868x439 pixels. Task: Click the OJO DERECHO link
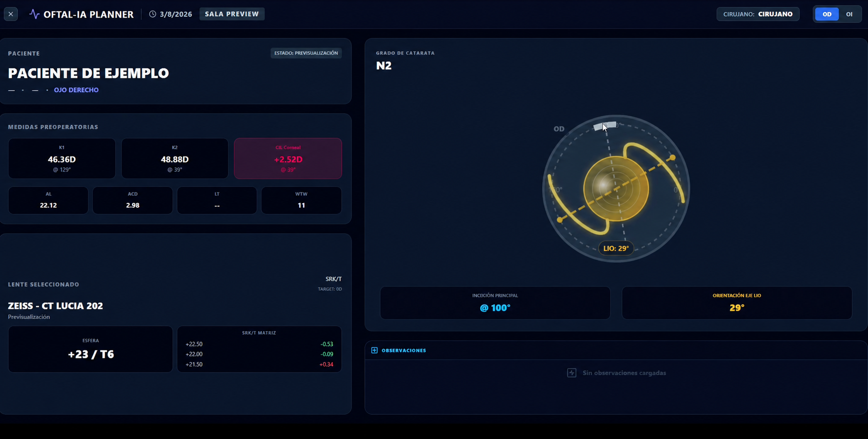pyautogui.click(x=76, y=90)
